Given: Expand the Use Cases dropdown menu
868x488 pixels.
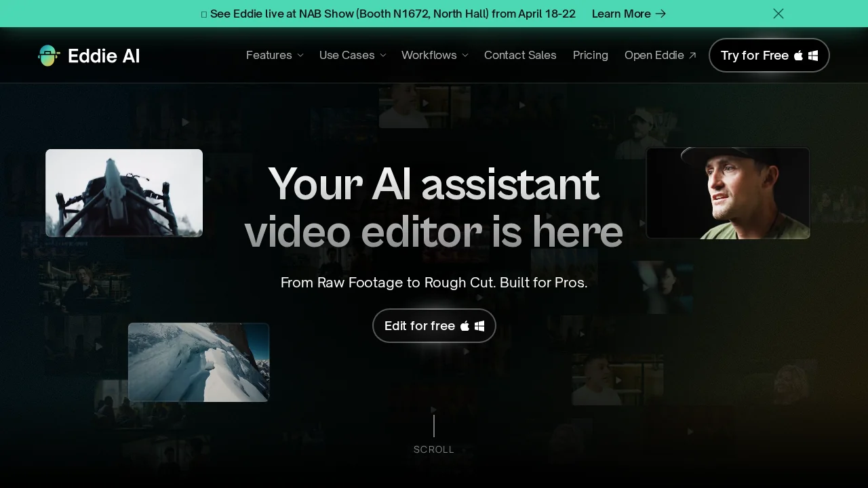Looking at the screenshot, I should [353, 56].
